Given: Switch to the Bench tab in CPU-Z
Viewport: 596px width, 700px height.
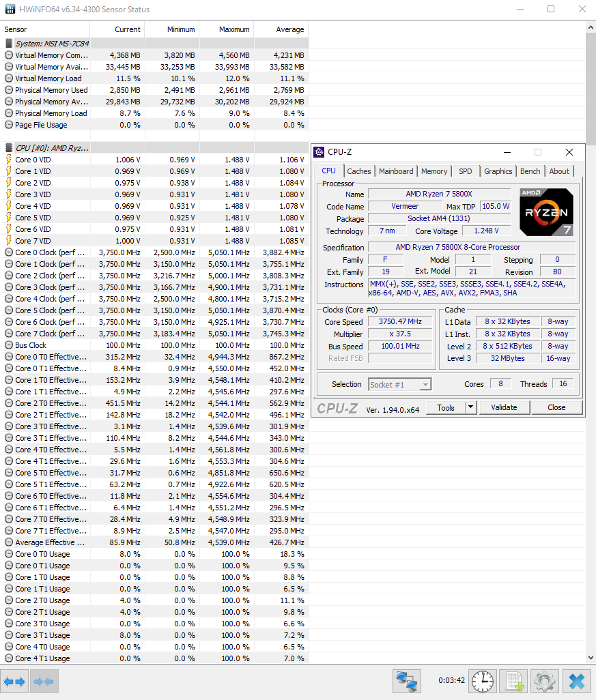Looking at the screenshot, I should [x=530, y=171].
